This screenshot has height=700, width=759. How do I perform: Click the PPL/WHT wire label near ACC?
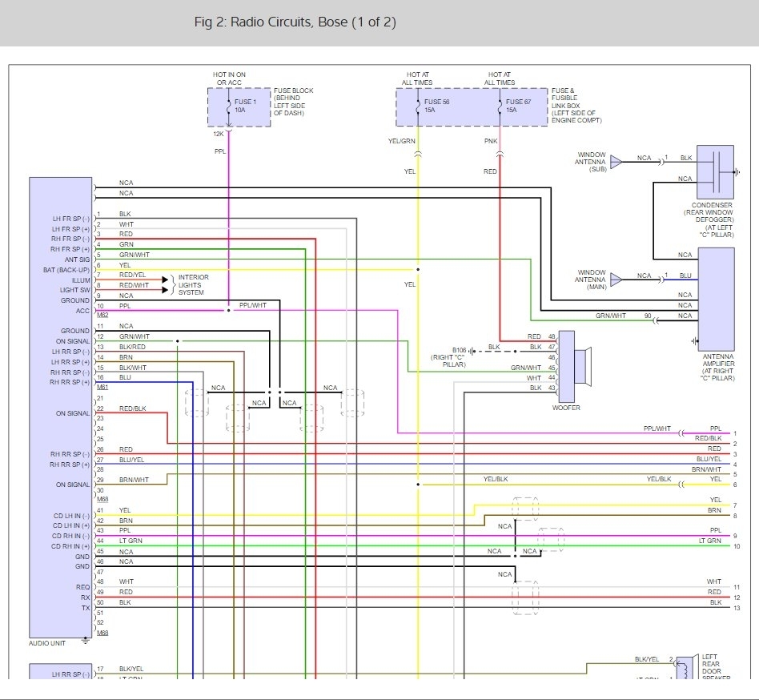pos(252,305)
